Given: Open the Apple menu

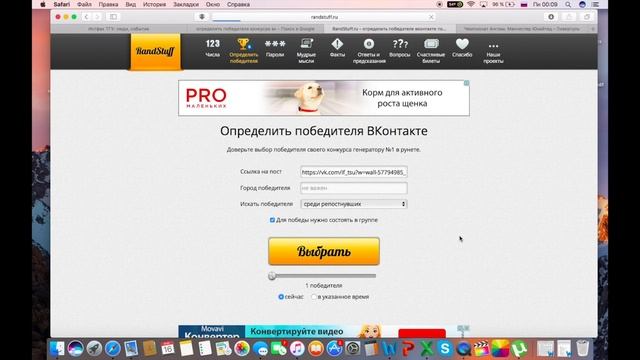Looking at the screenshot, I should coord(42,4).
